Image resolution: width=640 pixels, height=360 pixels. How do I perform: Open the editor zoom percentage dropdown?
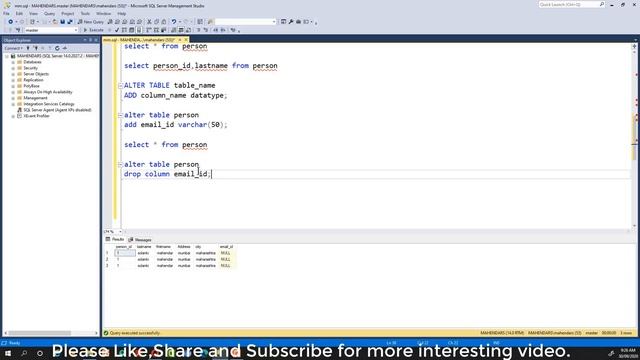[x=120, y=231]
